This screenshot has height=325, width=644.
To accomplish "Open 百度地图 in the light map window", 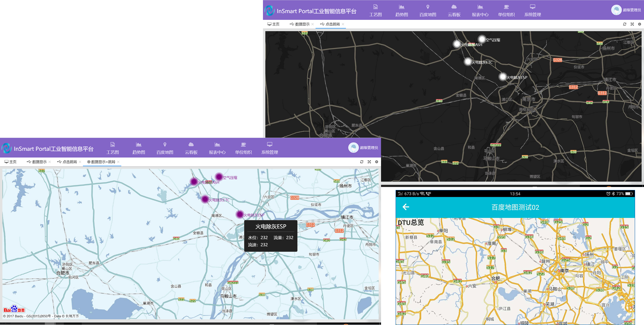I will pyautogui.click(x=165, y=148).
